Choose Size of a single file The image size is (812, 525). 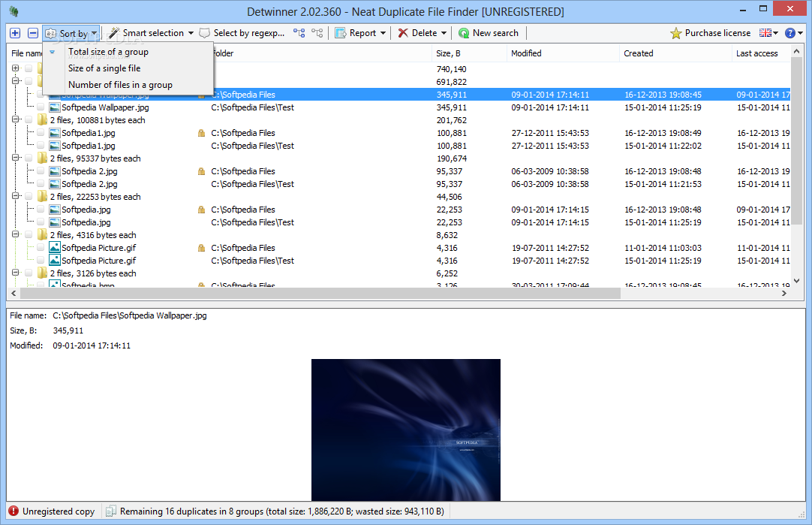click(x=104, y=68)
